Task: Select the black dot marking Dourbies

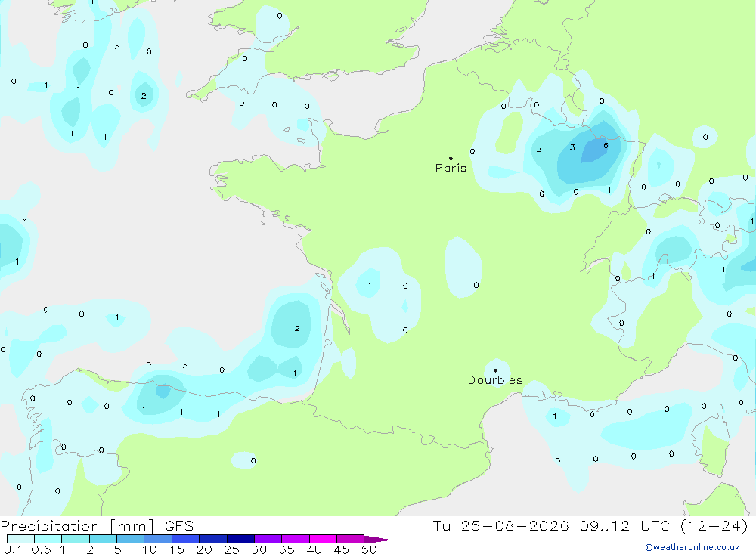Action: click(495, 370)
